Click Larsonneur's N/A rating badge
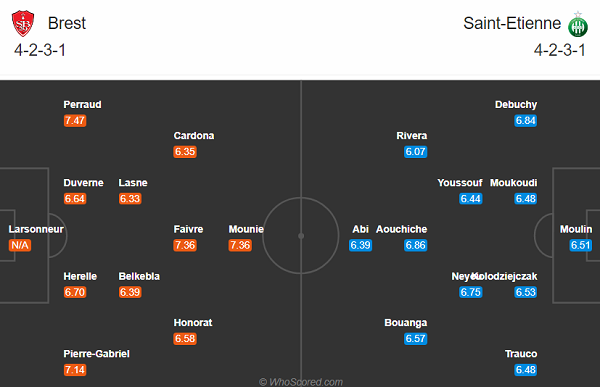Viewport: 600px width, 387px height. [x=20, y=245]
